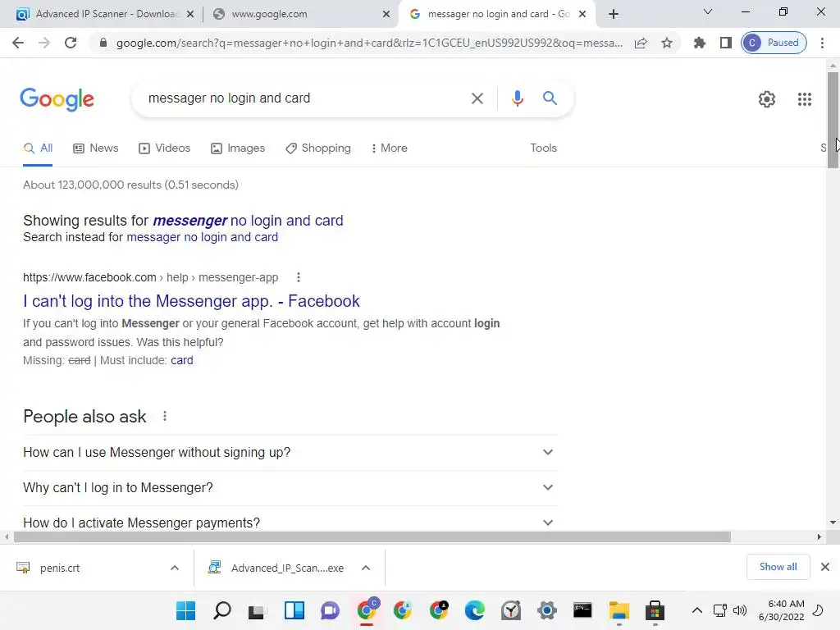Share this page via the share icon
Image resolution: width=840 pixels, height=630 pixels.
pos(641,43)
